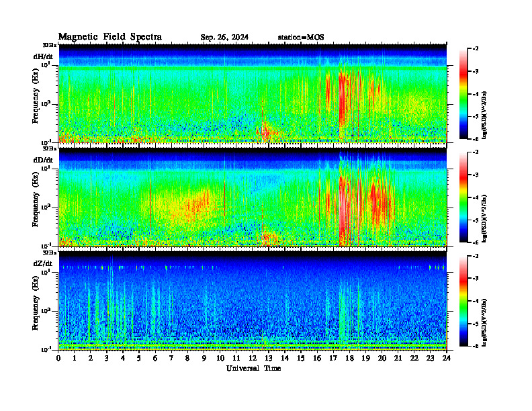Click hour 8 tick label on time axis
Viewport: 532px width, 411px height.
(x=187, y=358)
